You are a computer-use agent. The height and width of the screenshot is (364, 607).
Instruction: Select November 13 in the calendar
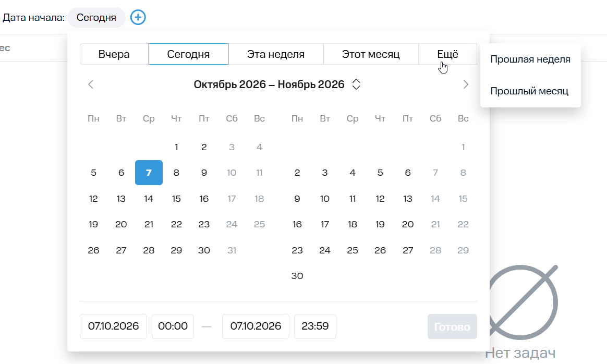[408, 199]
